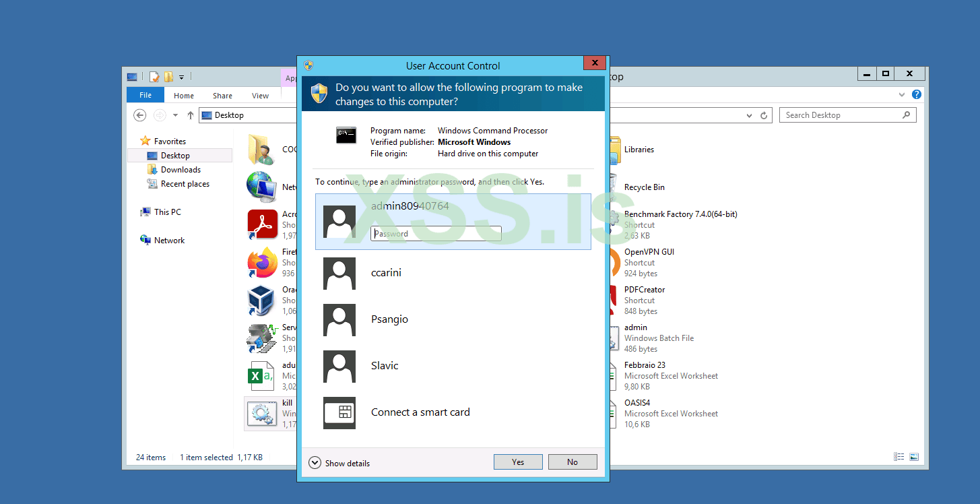
Task: Go forward in Explorer navigation
Action: (x=160, y=115)
